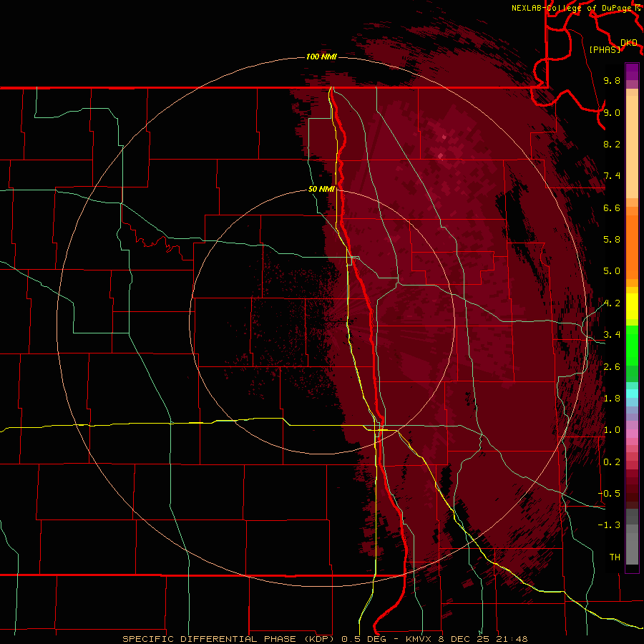
Task: Click the 7.4 color scale value
Action: coord(612,176)
